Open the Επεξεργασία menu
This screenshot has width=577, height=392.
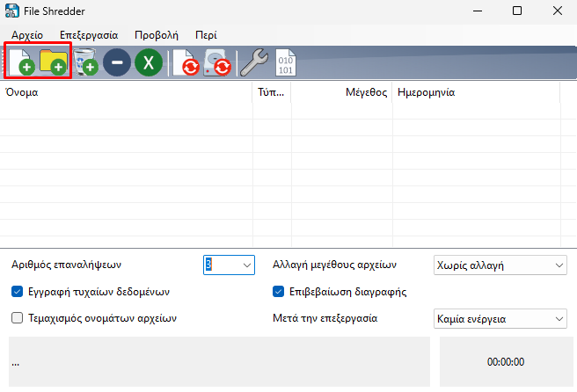pyautogui.click(x=89, y=35)
